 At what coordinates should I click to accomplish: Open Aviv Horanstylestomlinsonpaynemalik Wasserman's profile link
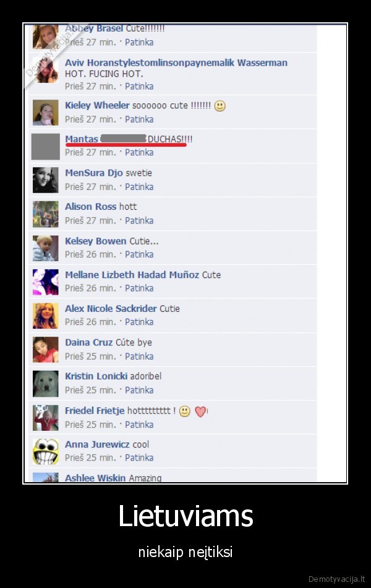(176, 63)
